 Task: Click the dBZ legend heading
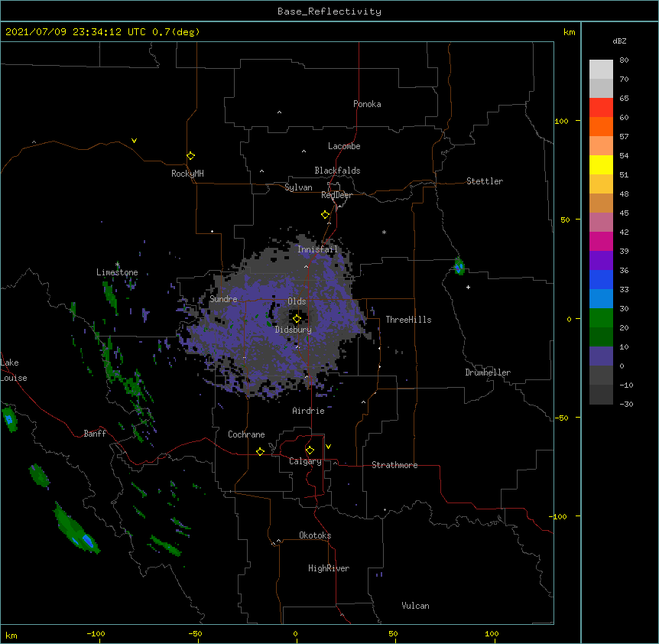coord(619,41)
